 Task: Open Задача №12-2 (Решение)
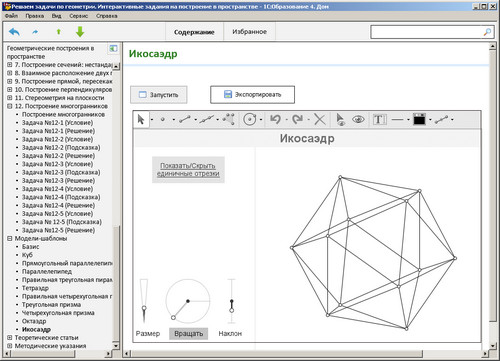(58, 156)
